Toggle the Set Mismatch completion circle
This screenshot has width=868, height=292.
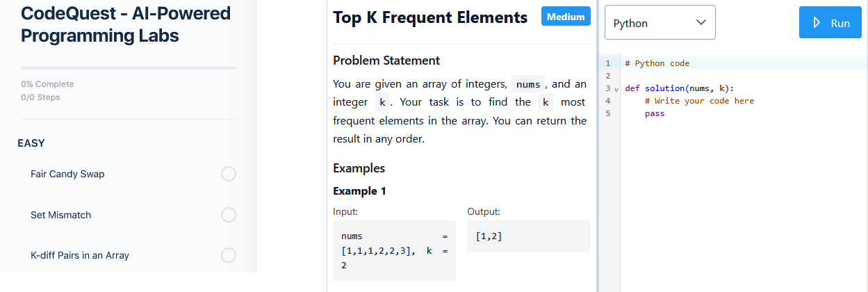(229, 215)
